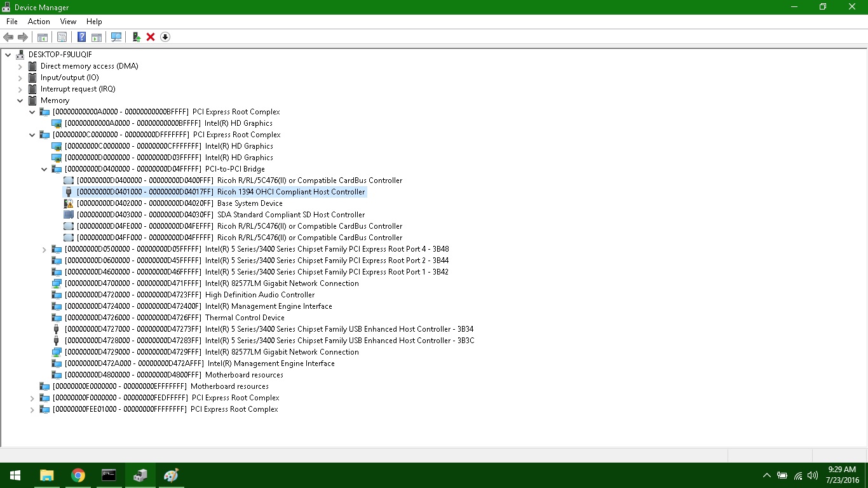The image size is (868, 488).
Task: Expand the PCI Express Root Complex at F0000000
Action: coord(32,398)
